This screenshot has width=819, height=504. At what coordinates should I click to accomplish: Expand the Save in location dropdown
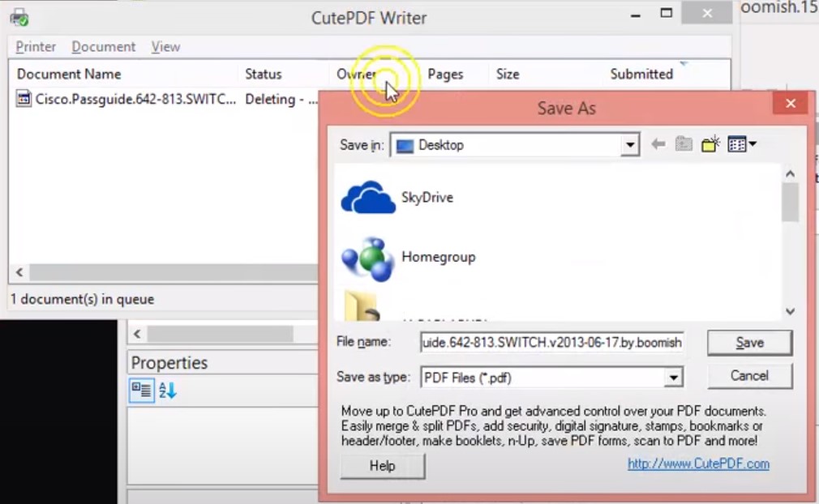(x=630, y=145)
